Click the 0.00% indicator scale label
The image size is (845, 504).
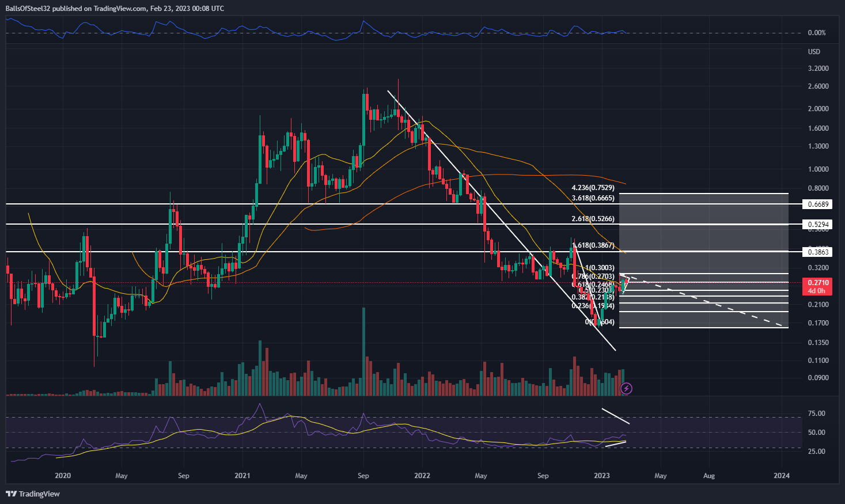(817, 33)
